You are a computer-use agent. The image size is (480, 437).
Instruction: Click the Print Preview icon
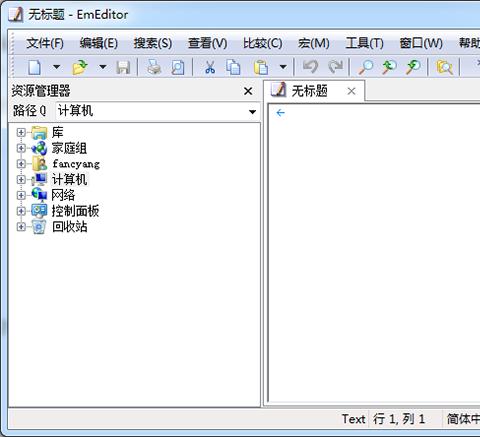(x=178, y=68)
